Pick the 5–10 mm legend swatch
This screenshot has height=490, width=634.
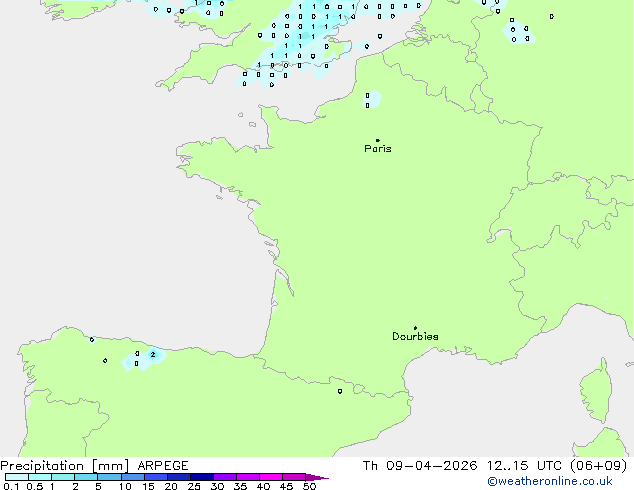click(x=109, y=477)
